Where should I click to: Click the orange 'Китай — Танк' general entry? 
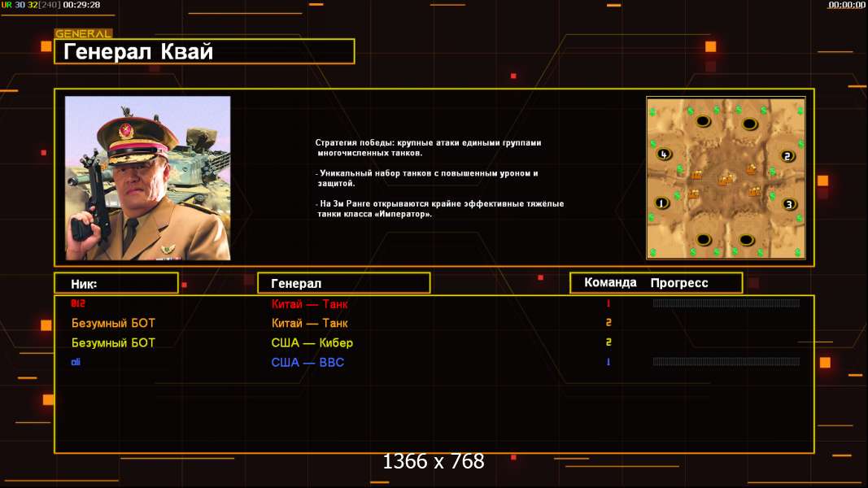[309, 323]
